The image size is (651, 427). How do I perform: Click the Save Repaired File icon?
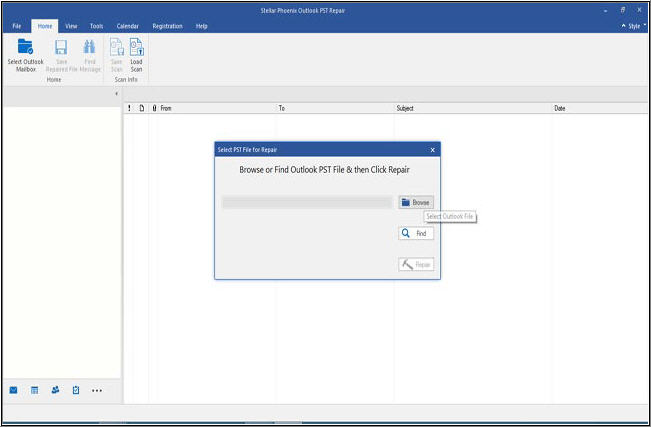point(61,47)
